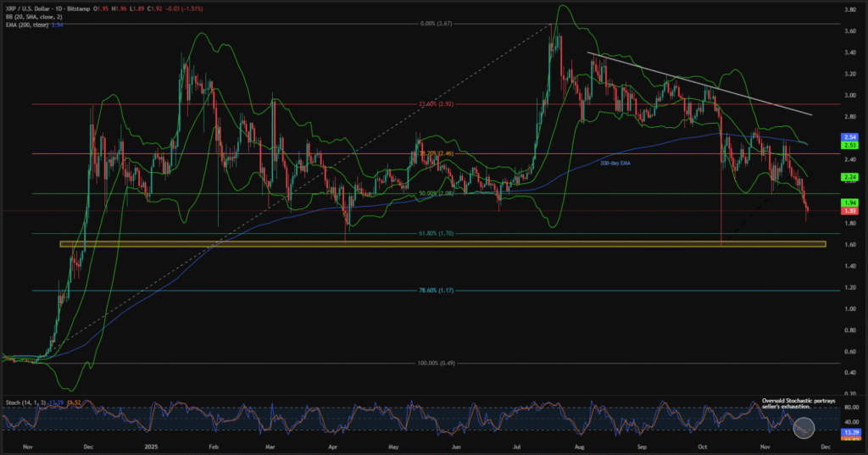Image resolution: width=868 pixels, height=455 pixels.
Task: Select the EMA (200, close) indicator legend
Action: click(x=27, y=25)
